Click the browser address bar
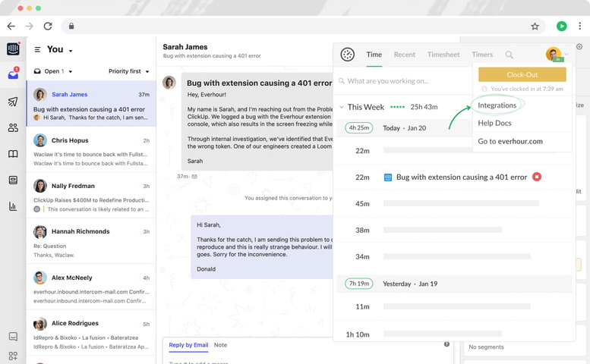Viewport: 590px width, 364px height. 303,26
